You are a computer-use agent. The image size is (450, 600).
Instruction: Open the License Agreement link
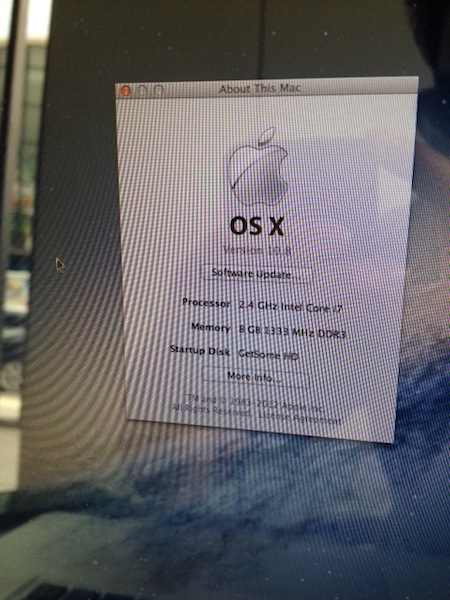pos(299,418)
